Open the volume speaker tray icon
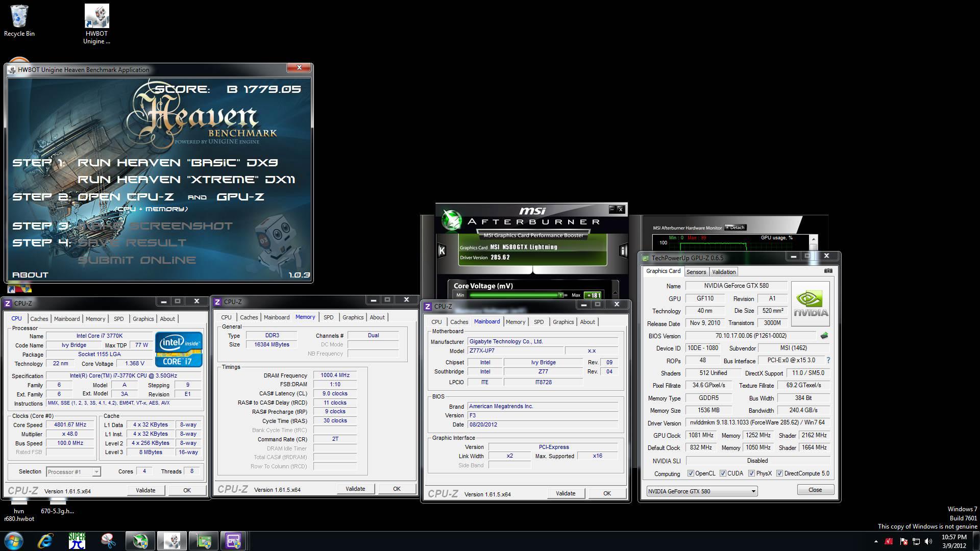Screen dimensions: 980x551 click(928, 541)
